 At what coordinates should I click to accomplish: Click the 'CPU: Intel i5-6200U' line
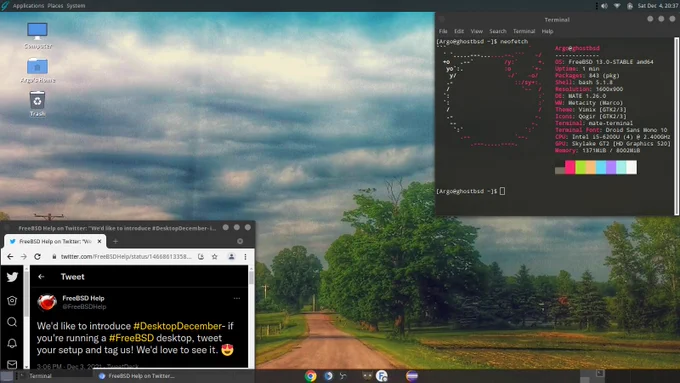point(612,137)
